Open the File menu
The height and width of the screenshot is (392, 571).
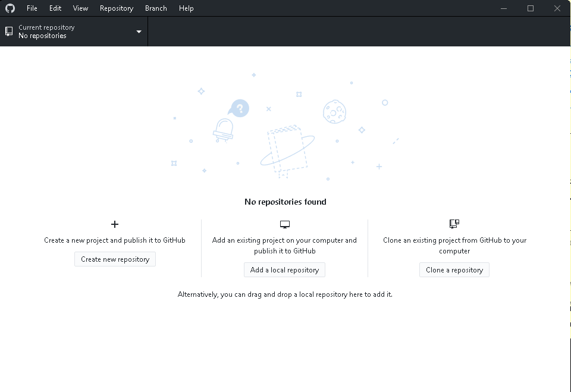[x=32, y=8]
